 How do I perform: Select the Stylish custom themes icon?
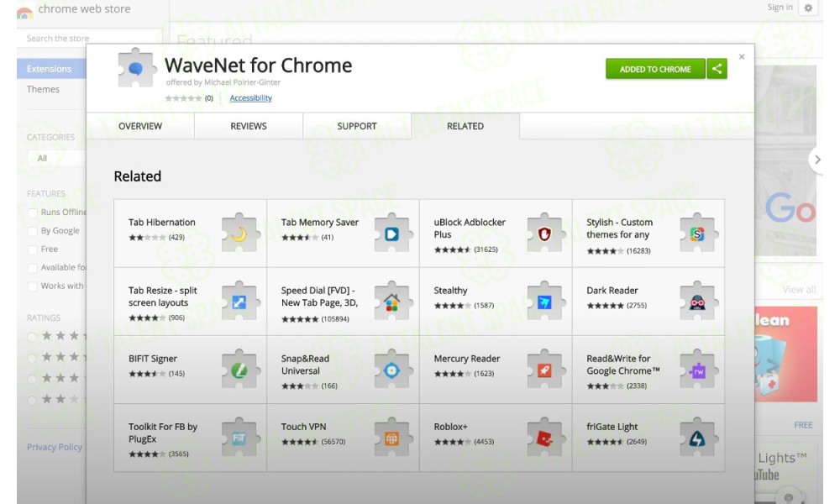click(x=698, y=233)
